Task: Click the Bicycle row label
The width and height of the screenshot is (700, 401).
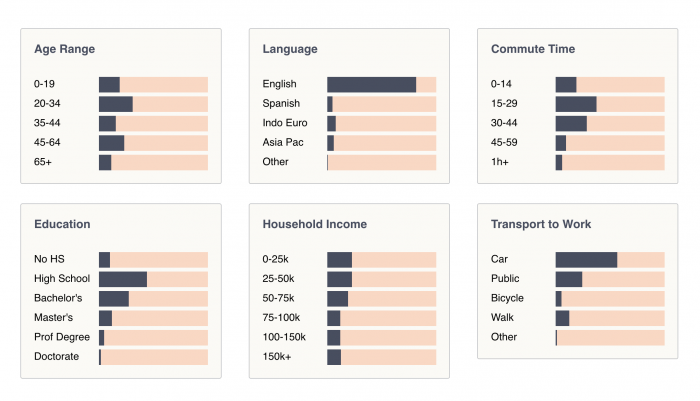Action: click(x=507, y=298)
